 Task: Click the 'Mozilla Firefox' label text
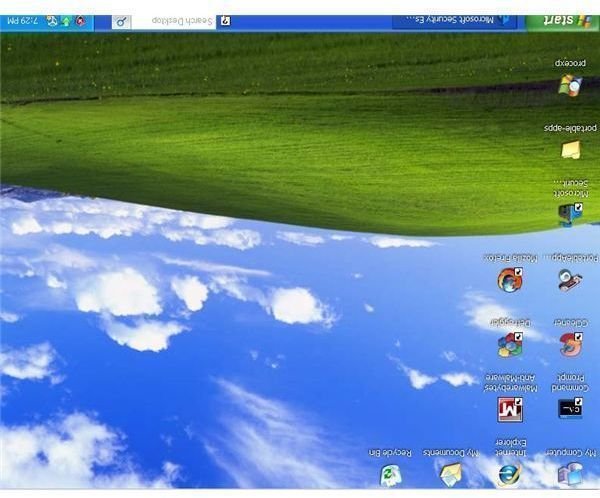pyautogui.click(x=510, y=258)
